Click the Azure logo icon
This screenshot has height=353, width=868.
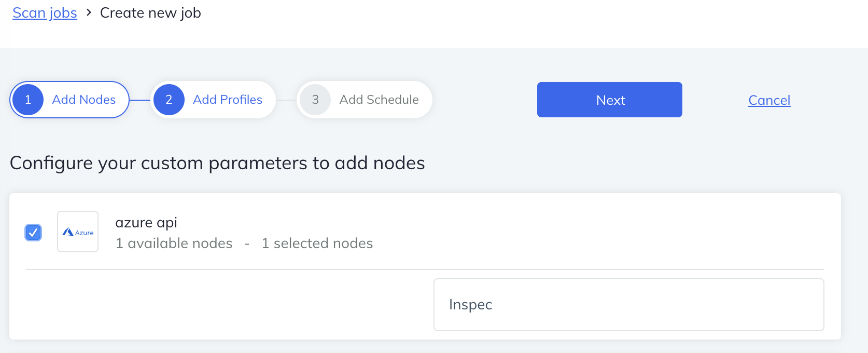78,232
